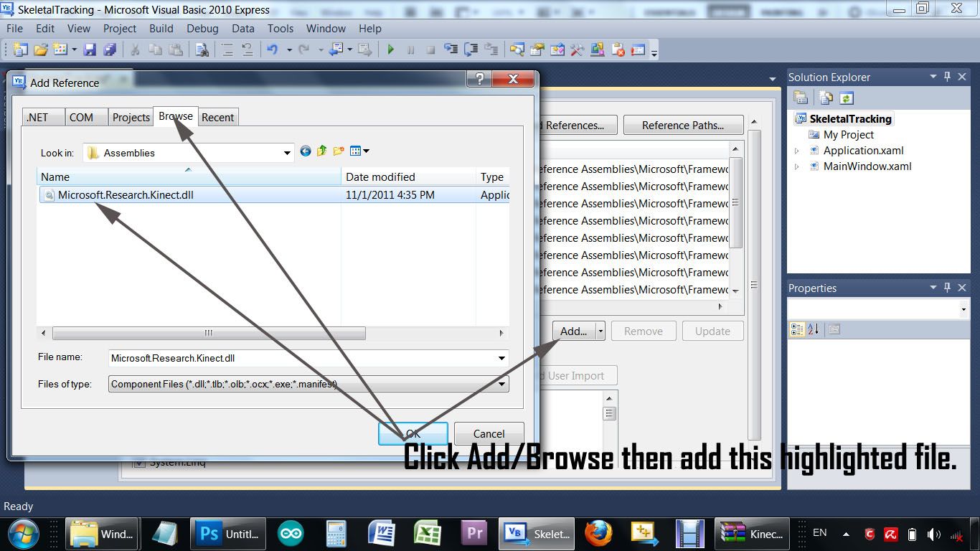
Task: Open the Files of type dropdown
Action: coord(501,384)
